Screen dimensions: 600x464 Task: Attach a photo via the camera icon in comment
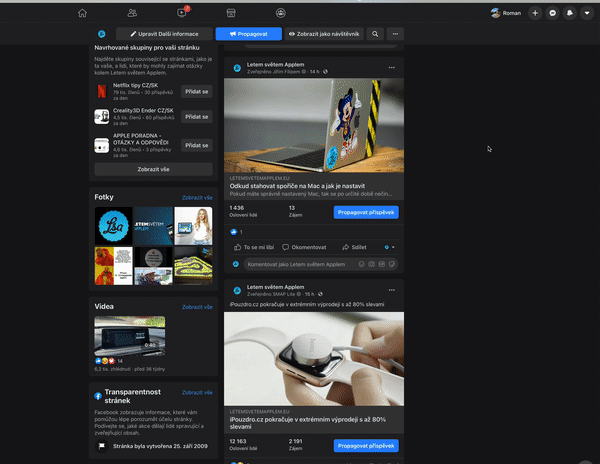tap(372, 264)
